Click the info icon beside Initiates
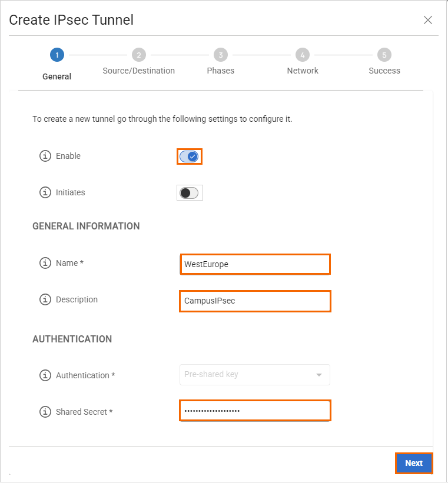Image resolution: width=448 pixels, height=483 pixels. (x=45, y=193)
